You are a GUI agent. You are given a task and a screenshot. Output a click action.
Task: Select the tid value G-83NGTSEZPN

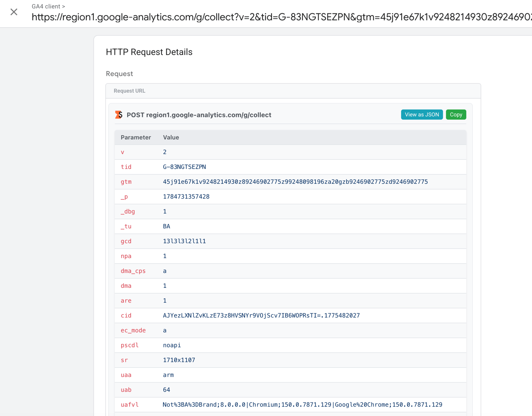184,167
